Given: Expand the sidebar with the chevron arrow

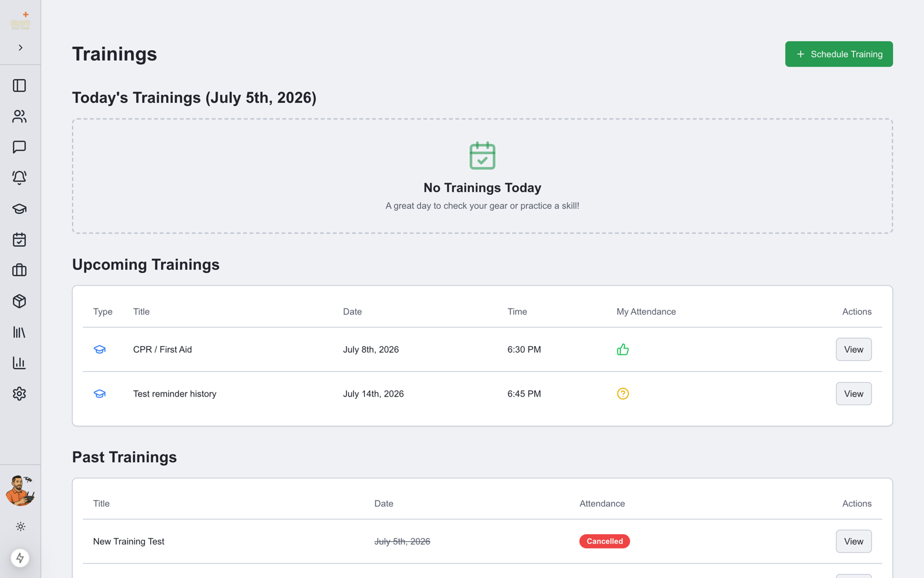Looking at the screenshot, I should point(20,47).
